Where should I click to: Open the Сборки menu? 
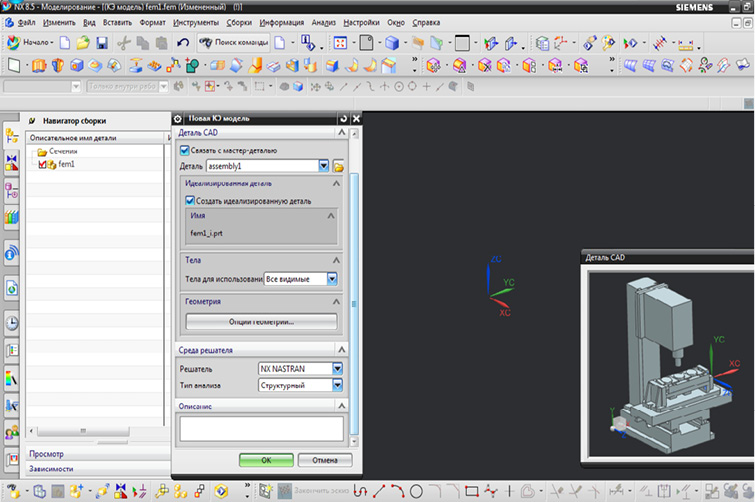[239, 23]
